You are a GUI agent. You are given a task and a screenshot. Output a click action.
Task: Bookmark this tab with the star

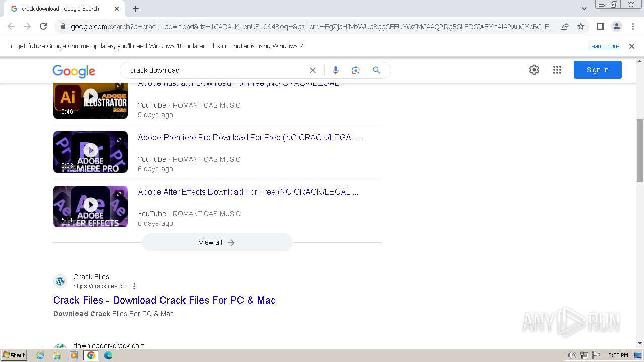581,26
